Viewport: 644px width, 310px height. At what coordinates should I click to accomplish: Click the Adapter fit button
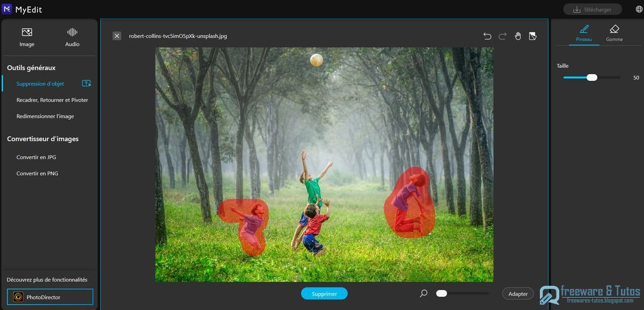[518, 293]
